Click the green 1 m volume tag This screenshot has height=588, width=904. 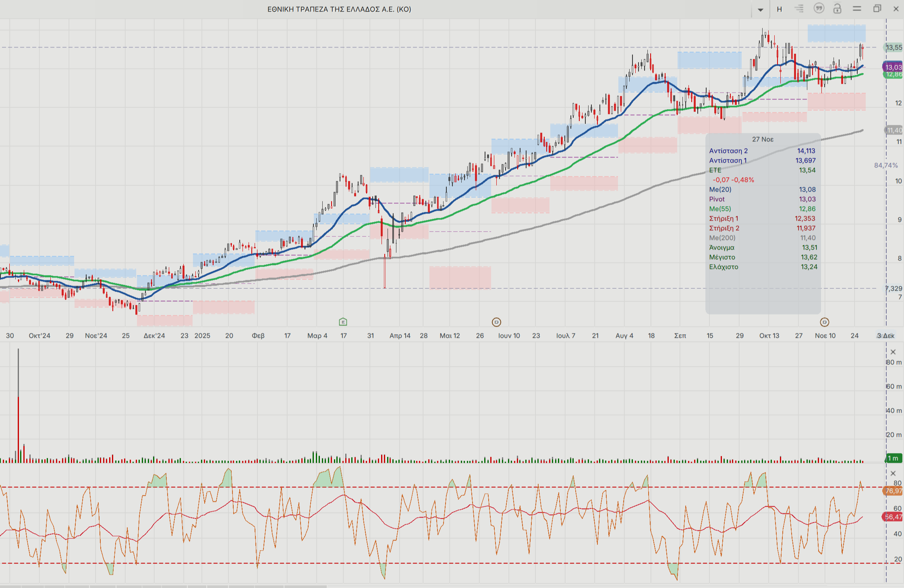pyautogui.click(x=893, y=458)
